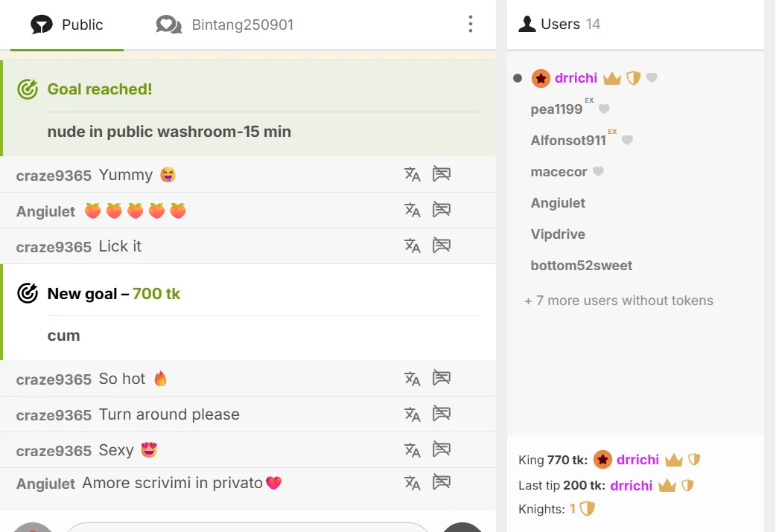776x532 pixels.
Task: Translate the "Turn around please" message
Action: pos(412,414)
